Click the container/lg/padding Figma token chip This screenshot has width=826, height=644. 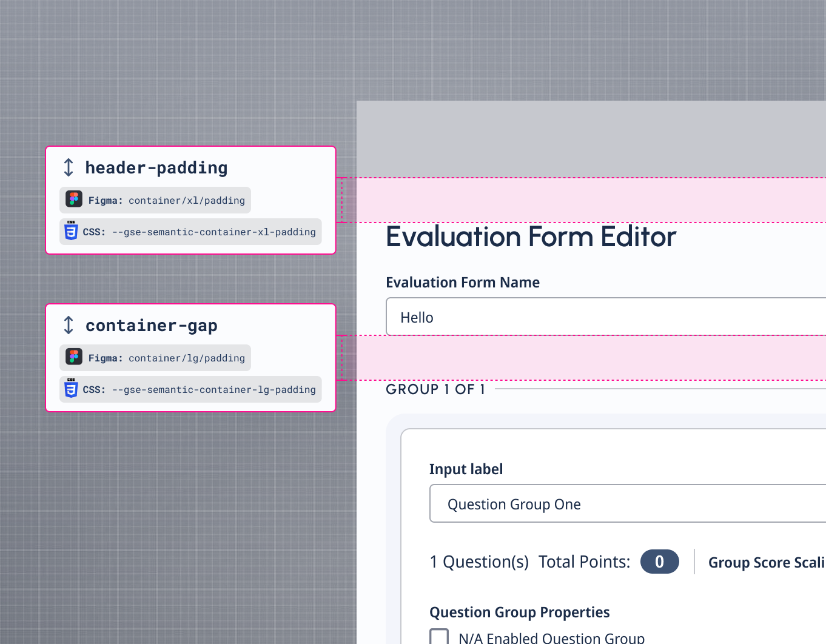pos(155,358)
